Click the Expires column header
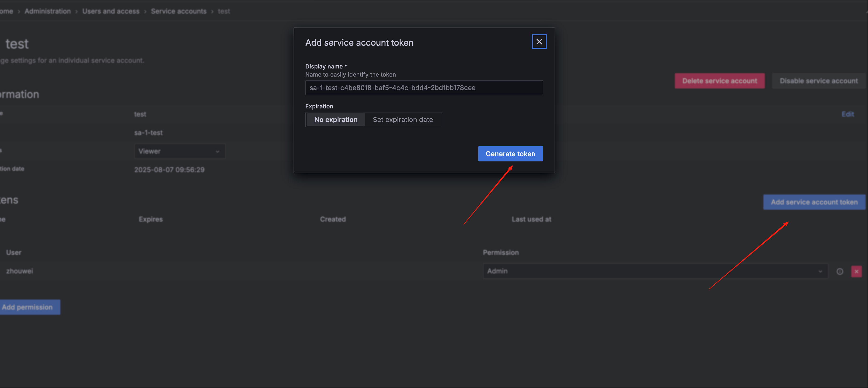 tap(151, 219)
